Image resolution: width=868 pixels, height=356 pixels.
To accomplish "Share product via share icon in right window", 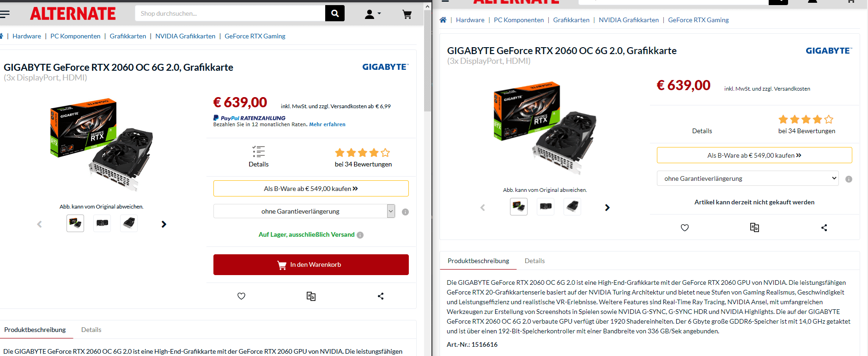I will (824, 227).
